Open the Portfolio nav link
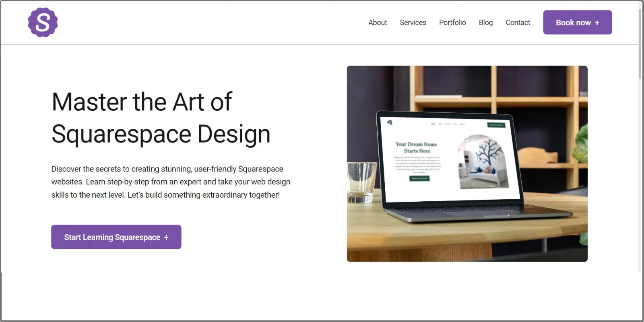Screen dimensions: 644x322 (452, 23)
